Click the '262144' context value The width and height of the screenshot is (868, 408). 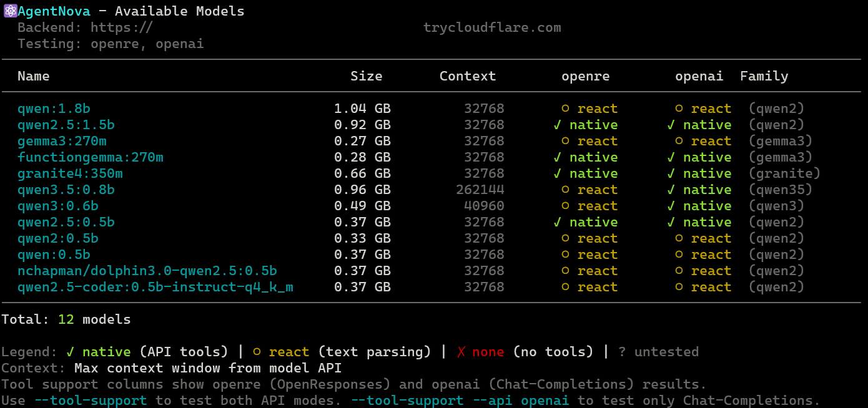click(x=480, y=190)
